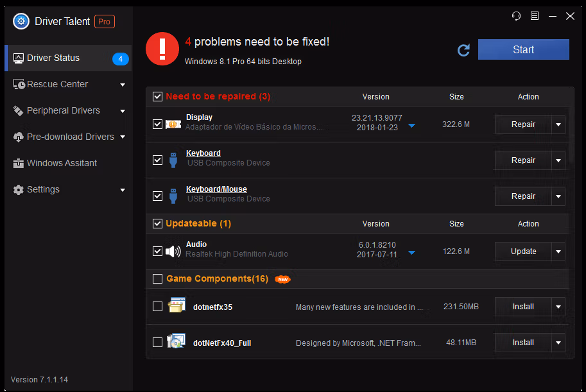Screen dimensions: 586x392
Task: Open Display driver version dropdown
Action: coord(411,126)
